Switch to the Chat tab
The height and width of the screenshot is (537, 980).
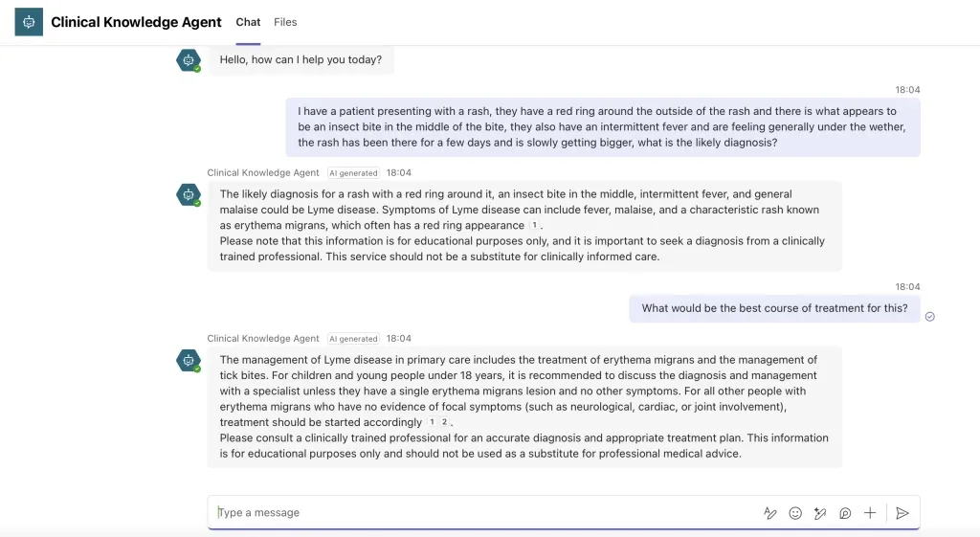click(x=248, y=22)
